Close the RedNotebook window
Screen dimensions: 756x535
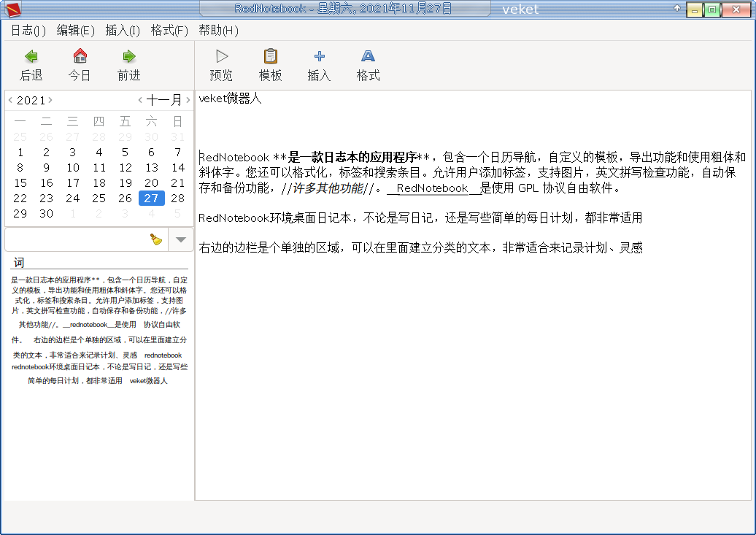(x=736, y=9)
